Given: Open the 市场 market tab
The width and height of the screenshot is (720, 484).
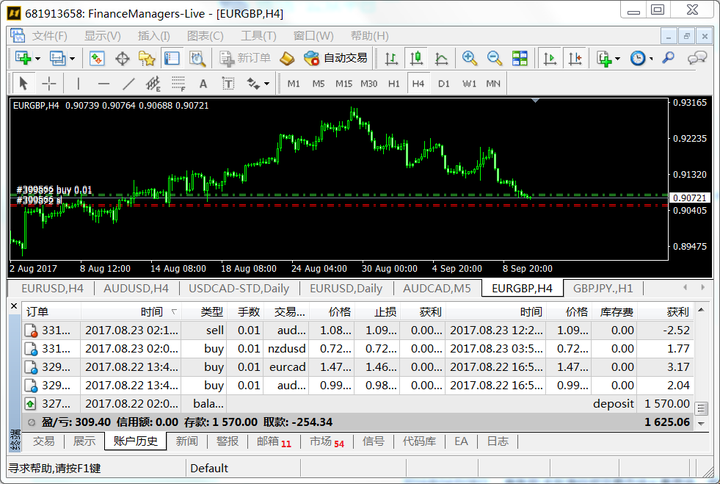Looking at the screenshot, I should point(326,442).
